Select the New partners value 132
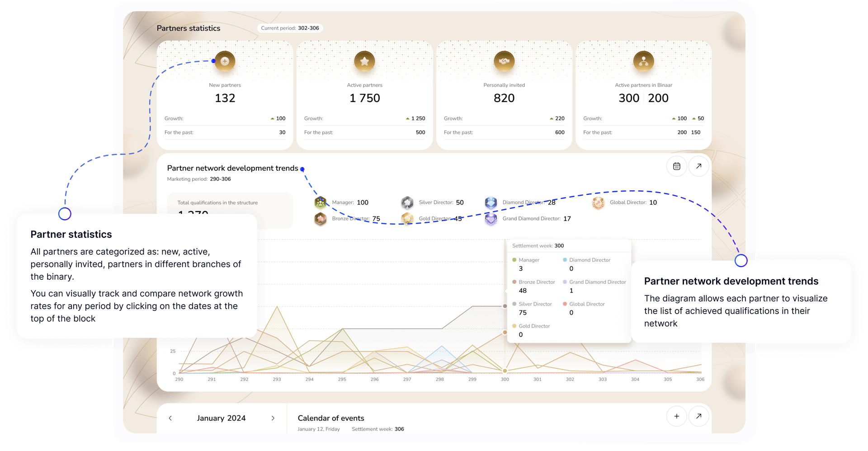The width and height of the screenshot is (868, 451). point(225,98)
